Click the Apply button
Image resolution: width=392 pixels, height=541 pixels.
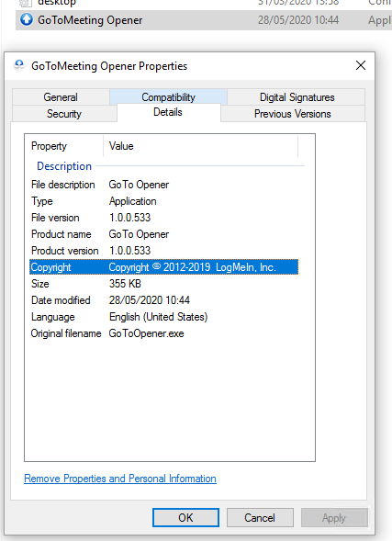334,517
